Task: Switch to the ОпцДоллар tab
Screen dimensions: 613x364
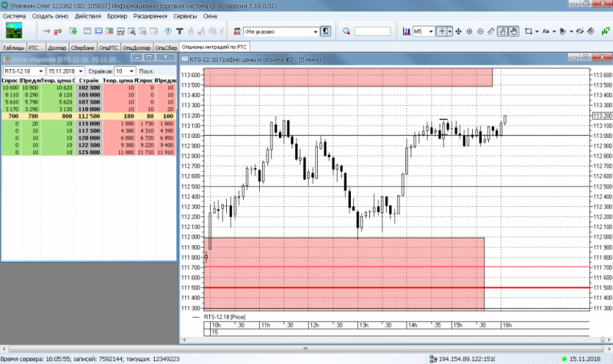Action: coord(137,48)
